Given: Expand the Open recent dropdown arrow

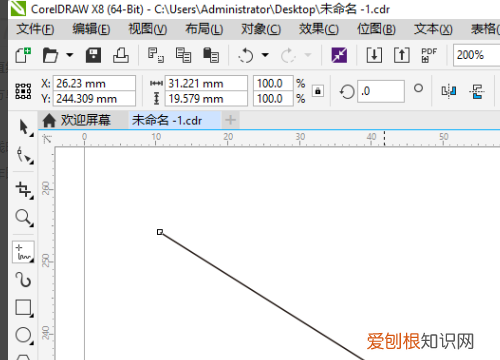Looking at the screenshot, I should 69,55.
